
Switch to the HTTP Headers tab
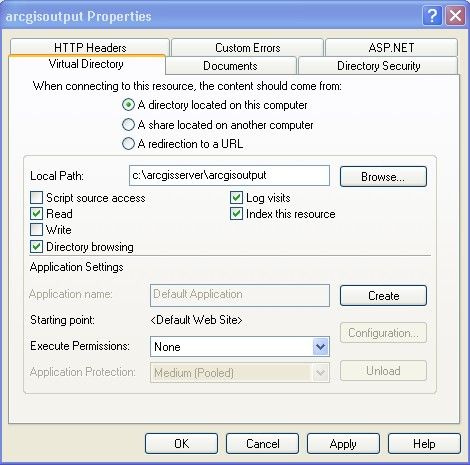coord(90,48)
